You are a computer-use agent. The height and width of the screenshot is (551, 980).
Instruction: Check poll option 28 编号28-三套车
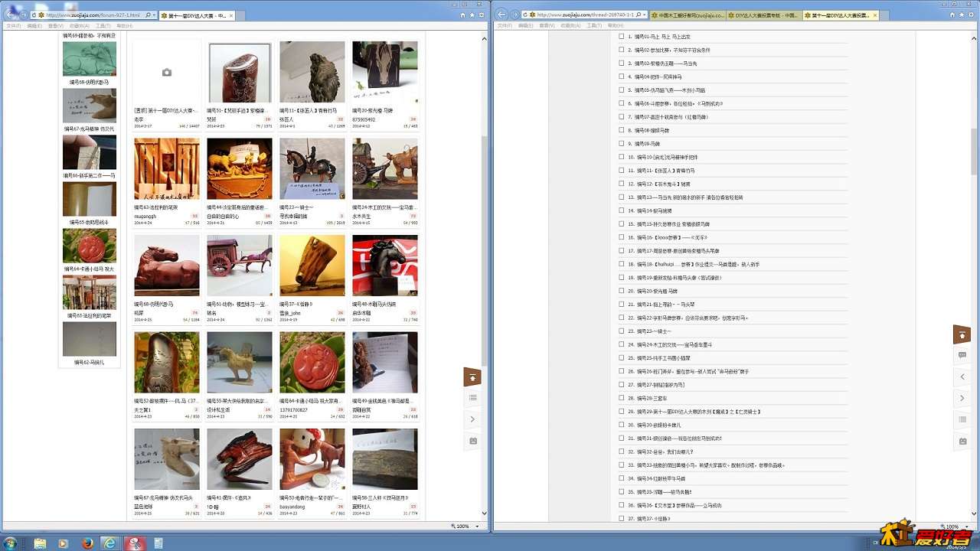[x=622, y=398]
